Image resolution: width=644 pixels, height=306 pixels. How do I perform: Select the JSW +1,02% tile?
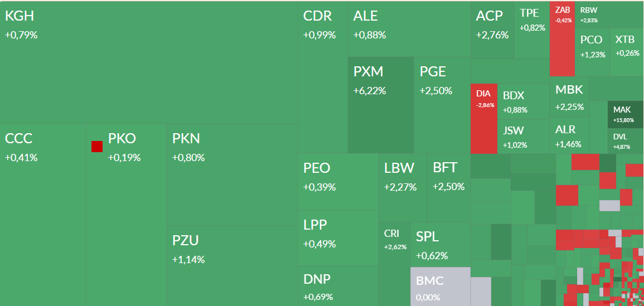point(524,136)
